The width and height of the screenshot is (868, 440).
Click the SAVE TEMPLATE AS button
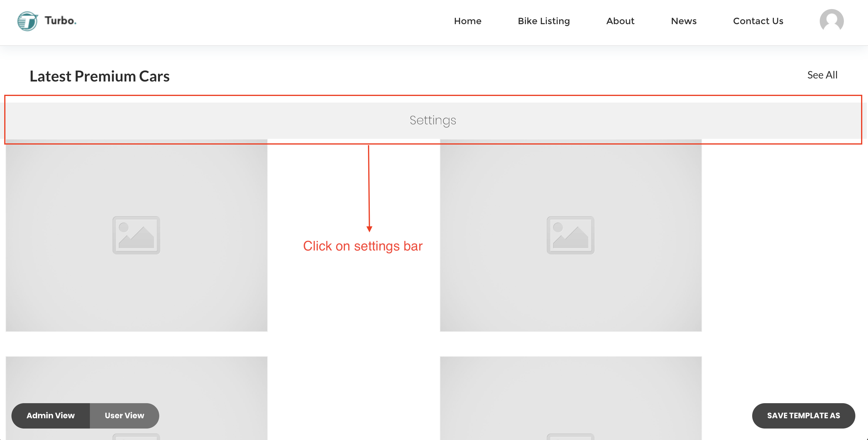tap(803, 415)
